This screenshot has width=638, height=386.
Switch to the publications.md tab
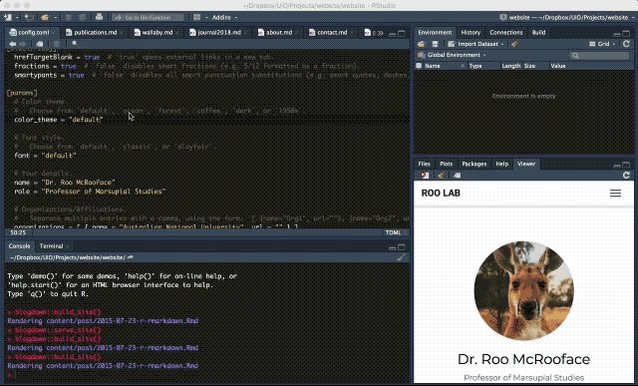coord(95,33)
